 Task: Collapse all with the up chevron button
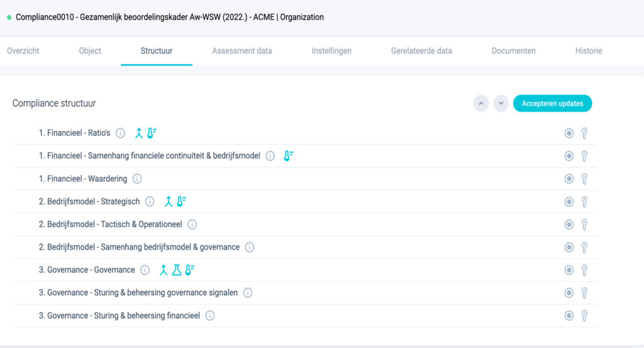coord(481,104)
